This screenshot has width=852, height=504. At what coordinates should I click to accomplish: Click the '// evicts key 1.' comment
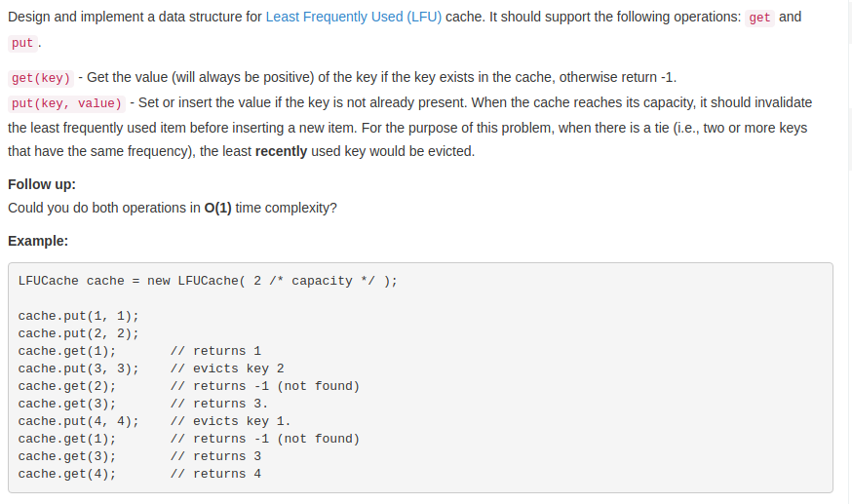coord(231,421)
